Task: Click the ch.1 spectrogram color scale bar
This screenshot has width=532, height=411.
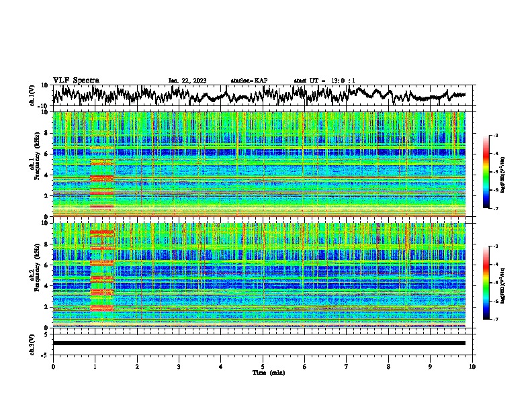Action: click(486, 172)
